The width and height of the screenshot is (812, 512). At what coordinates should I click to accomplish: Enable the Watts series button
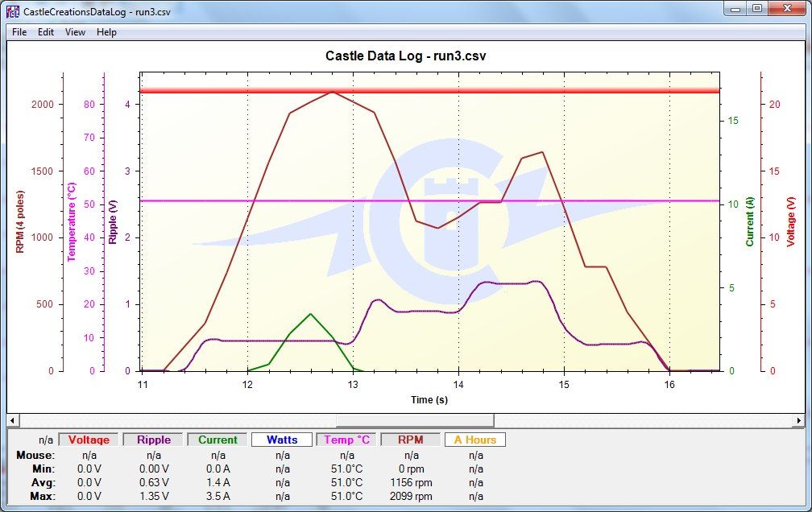click(x=282, y=440)
